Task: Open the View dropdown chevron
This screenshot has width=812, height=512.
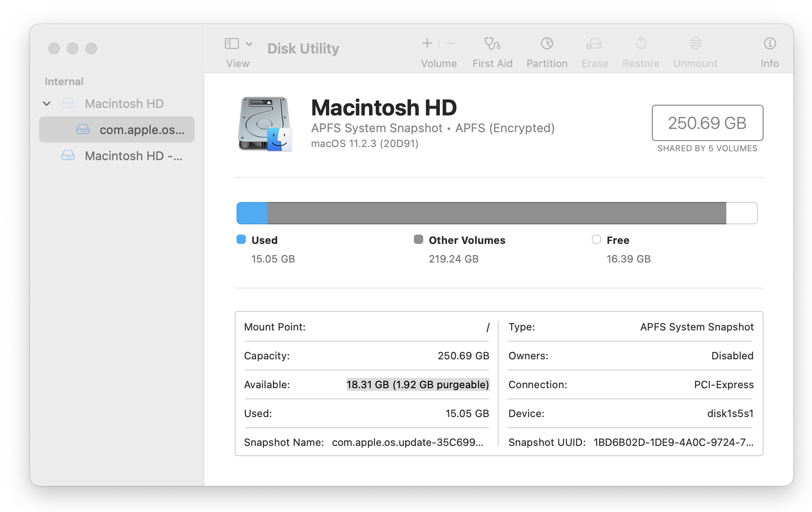Action: 250,43
